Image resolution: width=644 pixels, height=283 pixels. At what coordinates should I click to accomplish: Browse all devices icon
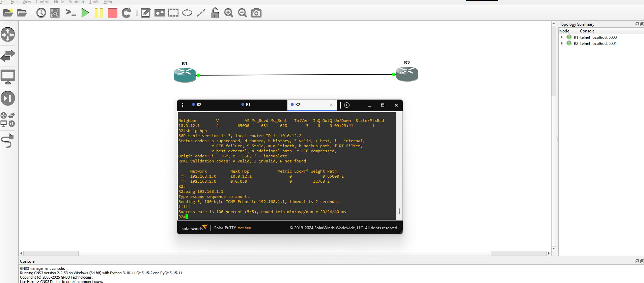8,120
